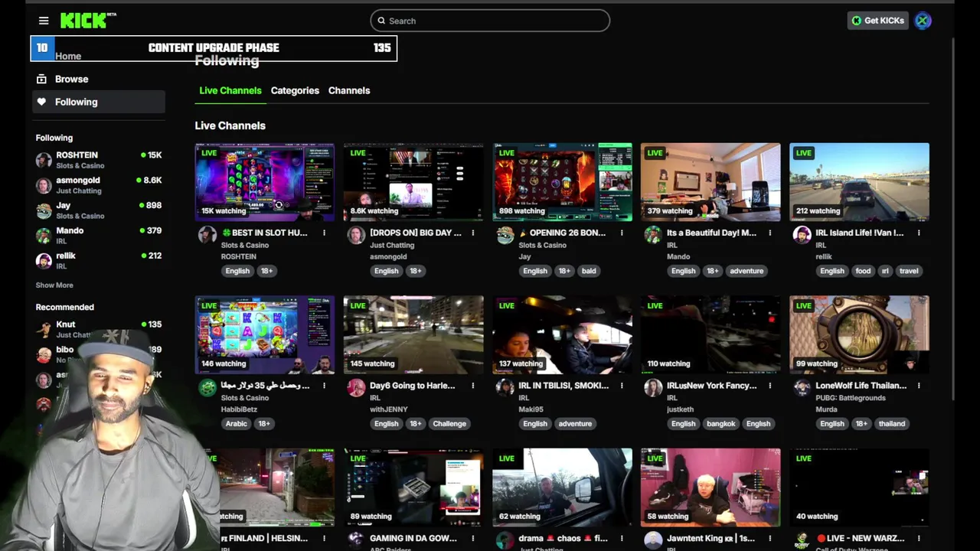Switch to Channels tab
This screenshot has width=980, height=551.
pos(349,90)
